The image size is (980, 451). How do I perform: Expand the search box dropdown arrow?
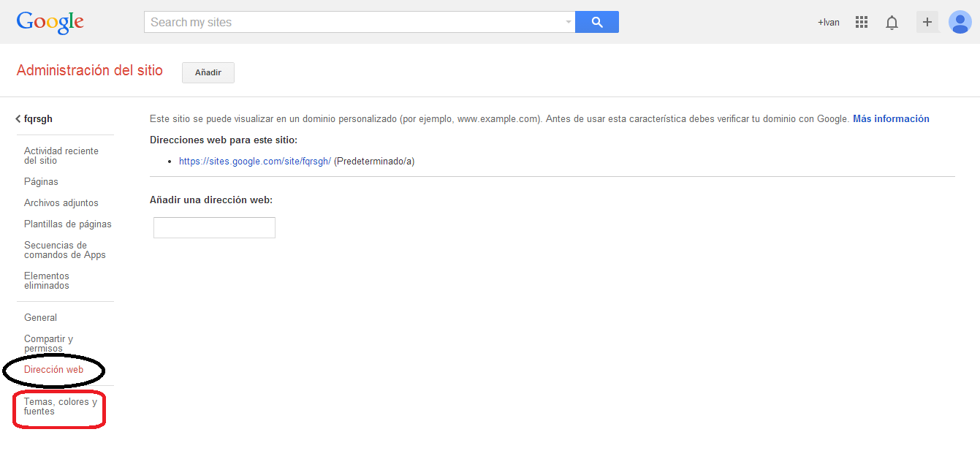569,23
